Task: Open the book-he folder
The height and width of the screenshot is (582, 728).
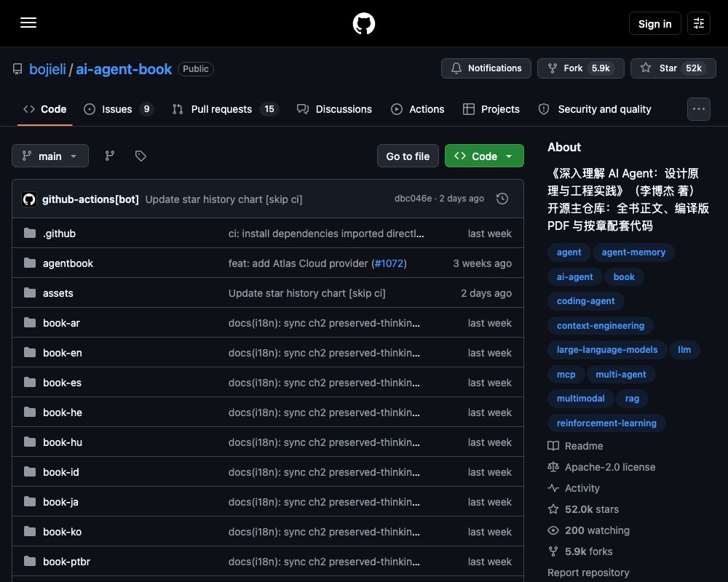Action: (x=63, y=412)
